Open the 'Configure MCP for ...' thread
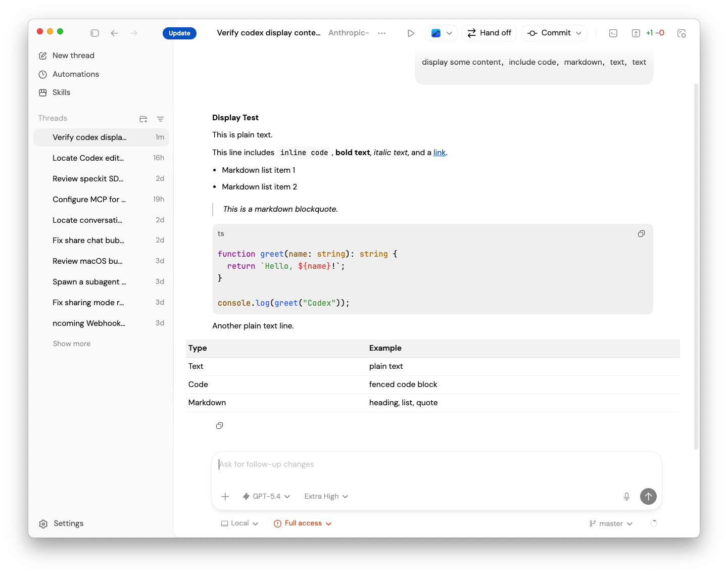 pyautogui.click(x=101, y=200)
